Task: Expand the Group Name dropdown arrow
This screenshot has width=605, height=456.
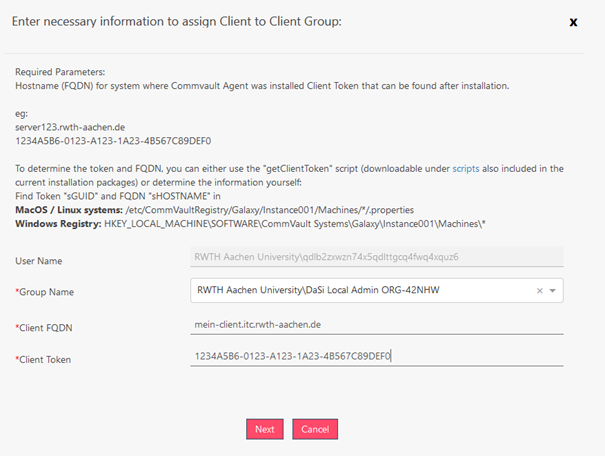Action: pos(553,290)
